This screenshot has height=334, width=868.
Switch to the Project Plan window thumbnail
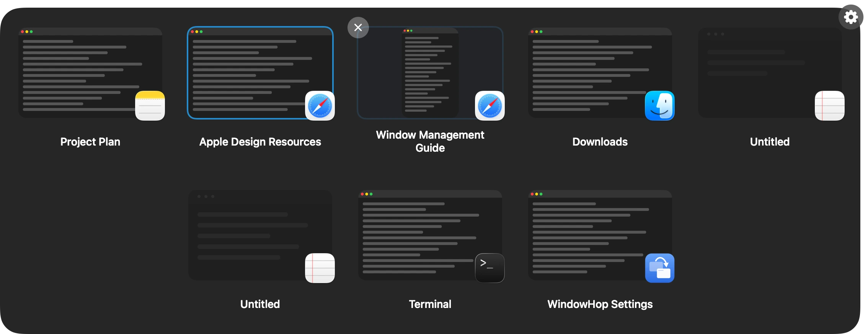point(90,73)
